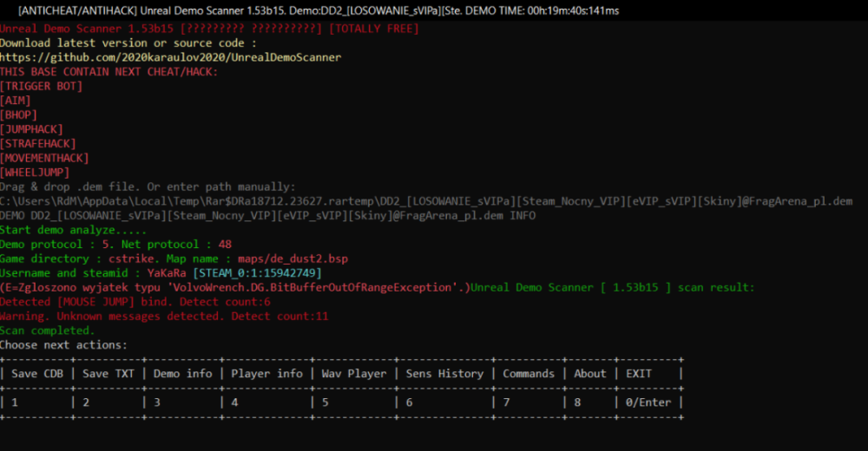Click the [WHEELJUMP] list entry
The image size is (868, 451).
coord(35,172)
